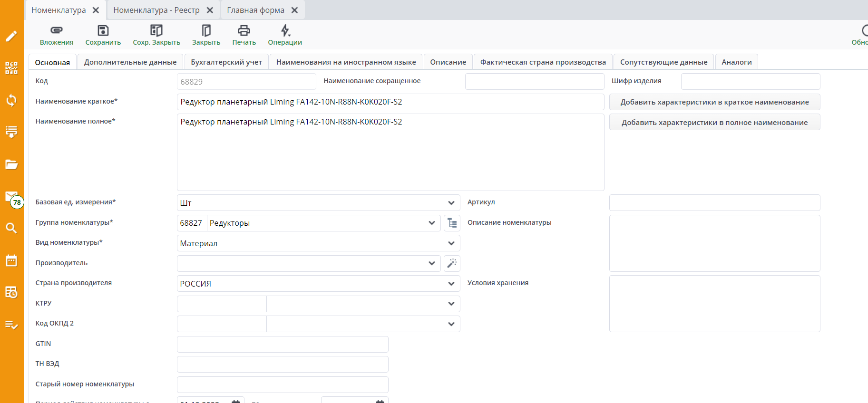Screen dimensions: 868x403
Task: Click the search magnifier in sidebar
Action: pos(11,228)
